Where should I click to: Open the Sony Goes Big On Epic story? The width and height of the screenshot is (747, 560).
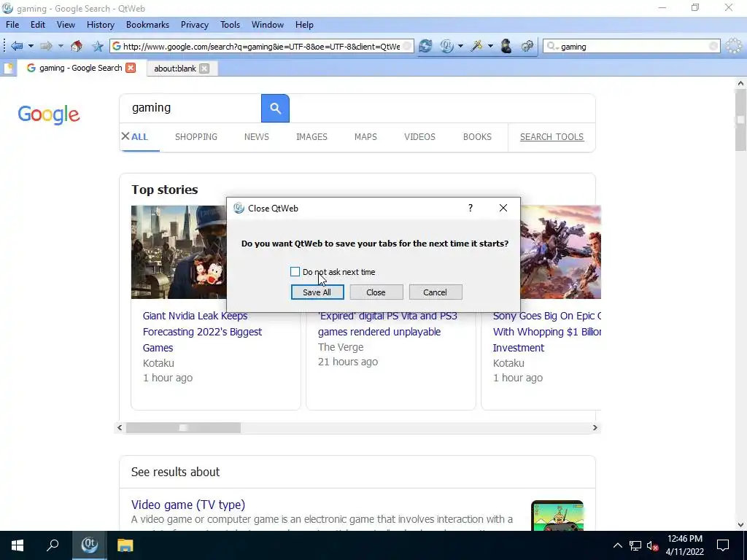click(547, 332)
